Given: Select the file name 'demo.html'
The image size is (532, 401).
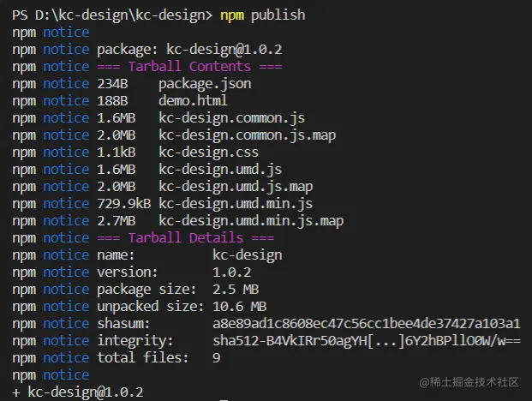Looking at the screenshot, I should click(x=193, y=101).
